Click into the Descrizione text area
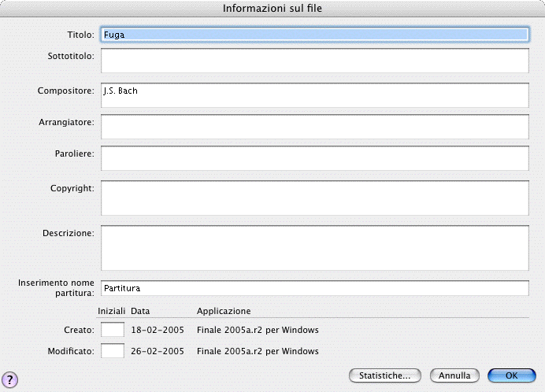545x392 pixels. click(313, 247)
